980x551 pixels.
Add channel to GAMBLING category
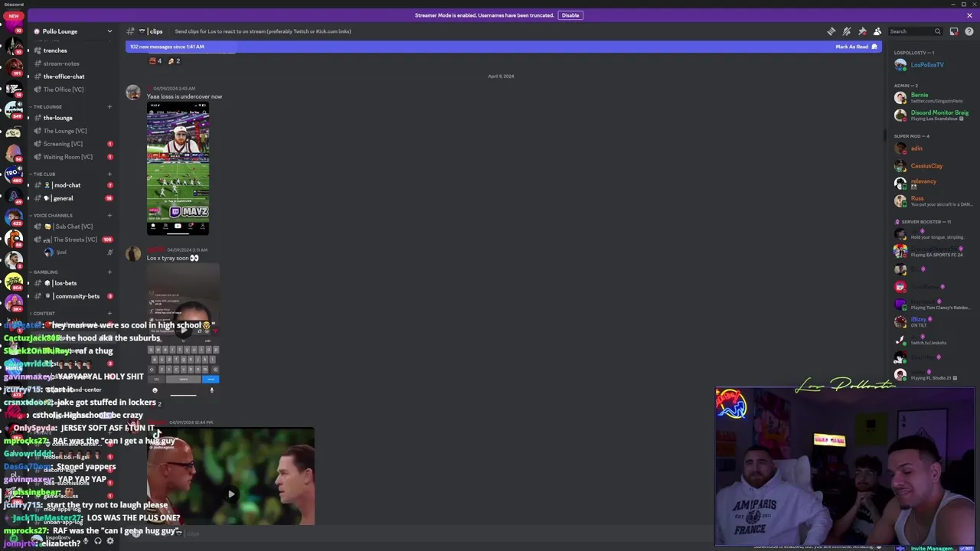(109, 272)
